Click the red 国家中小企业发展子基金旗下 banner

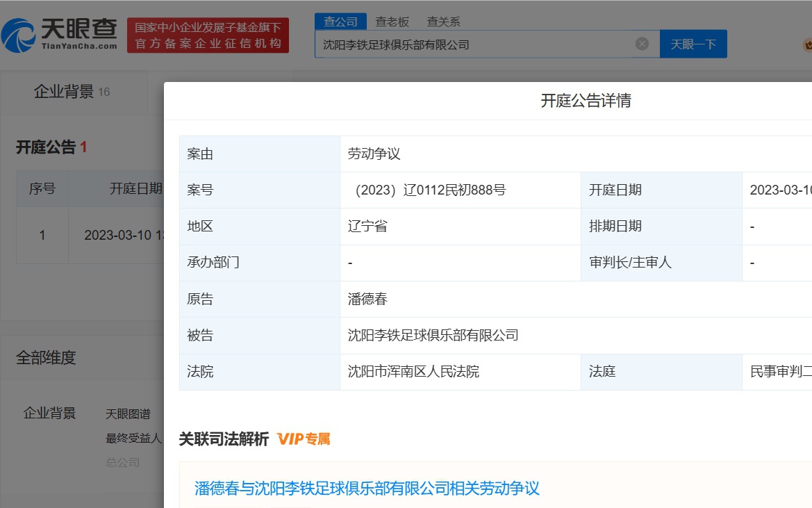pos(208,35)
